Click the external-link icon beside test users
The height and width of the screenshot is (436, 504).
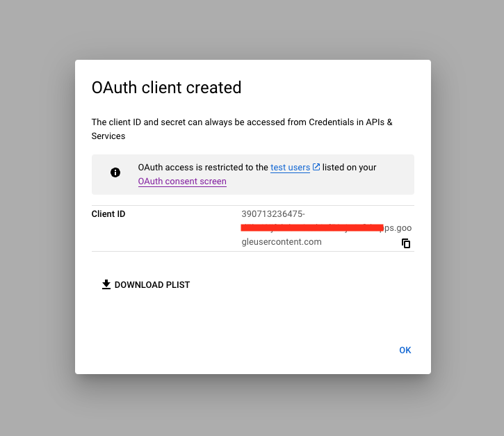[x=316, y=167]
